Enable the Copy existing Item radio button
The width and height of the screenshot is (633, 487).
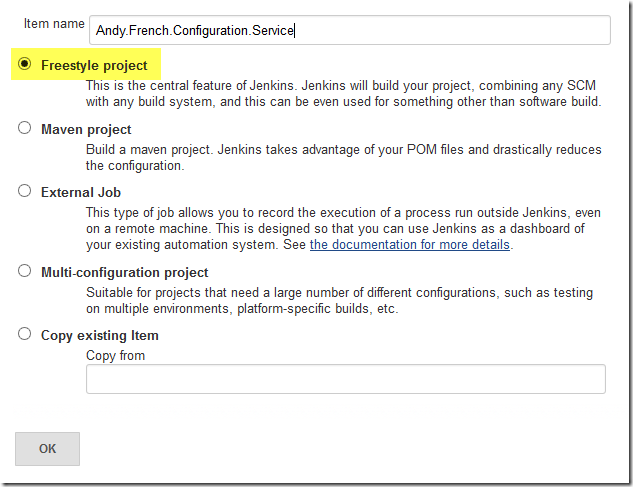pos(25,335)
